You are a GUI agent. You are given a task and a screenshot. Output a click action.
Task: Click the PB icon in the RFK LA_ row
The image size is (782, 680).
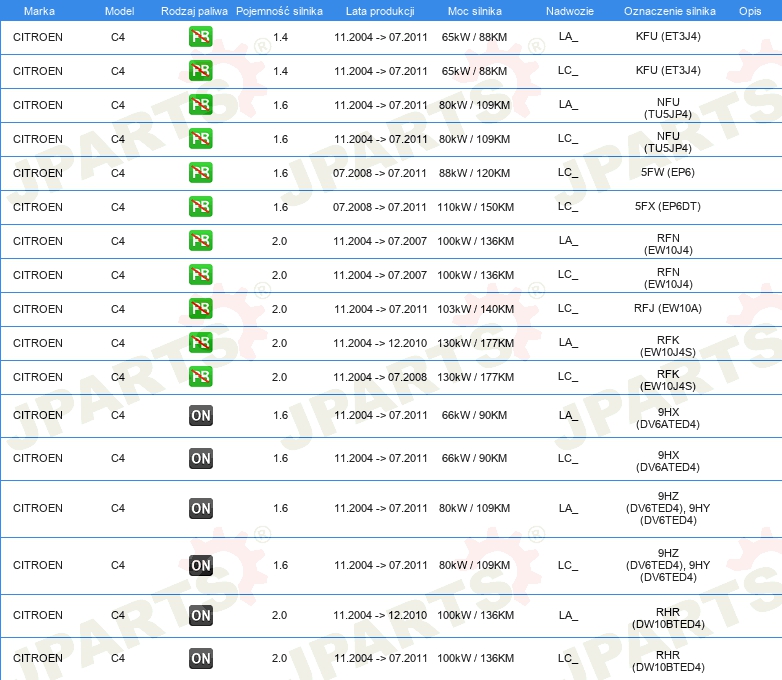click(200, 342)
